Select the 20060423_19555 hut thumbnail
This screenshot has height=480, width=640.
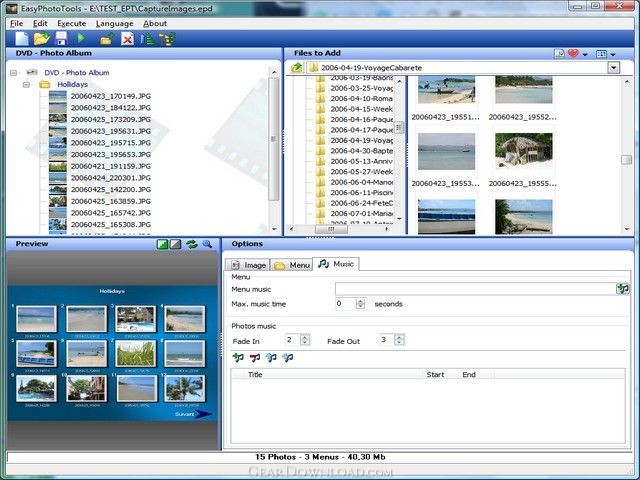(524, 151)
